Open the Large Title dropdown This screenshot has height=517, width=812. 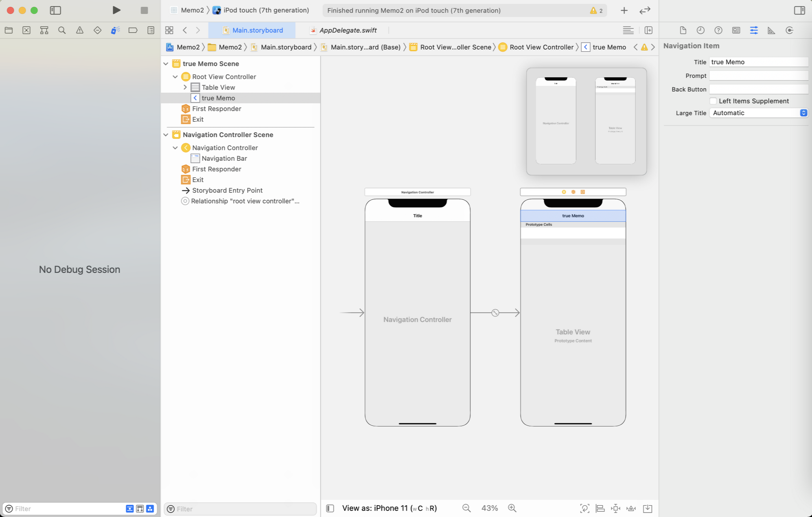coord(759,113)
